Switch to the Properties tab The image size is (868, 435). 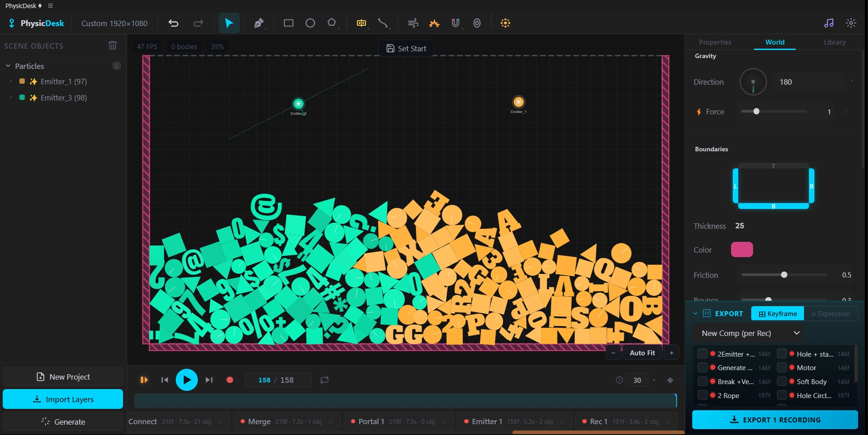[x=715, y=42]
